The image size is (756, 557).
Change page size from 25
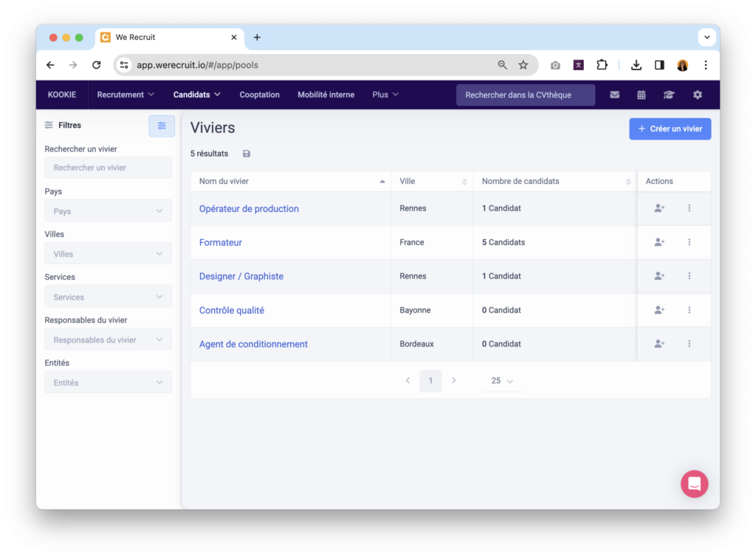[502, 380]
